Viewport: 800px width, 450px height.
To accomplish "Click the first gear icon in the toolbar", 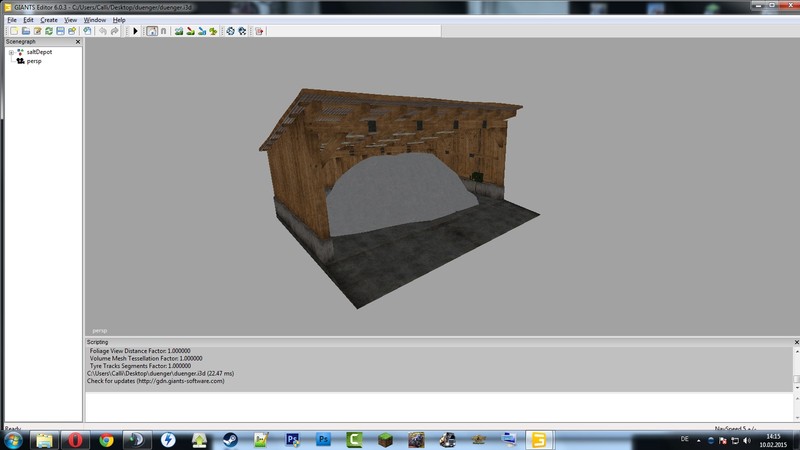I will click(230, 31).
